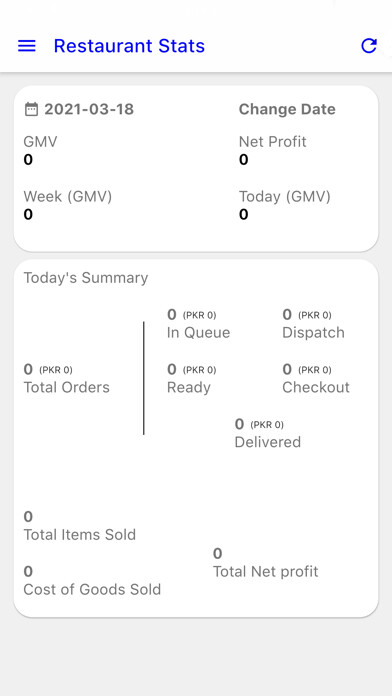Click the refresh icon in header
The width and height of the screenshot is (392, 696).
coord(369,46)
